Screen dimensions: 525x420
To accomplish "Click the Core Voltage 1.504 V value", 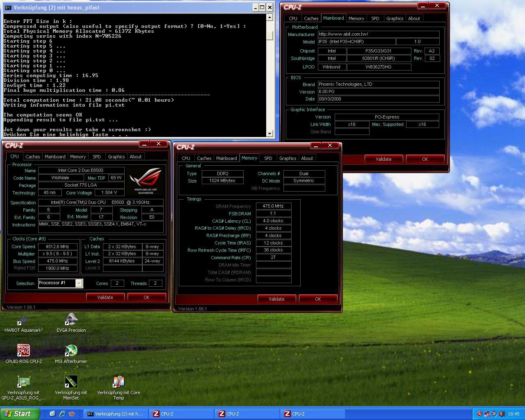I will click(x=110, y=193).
